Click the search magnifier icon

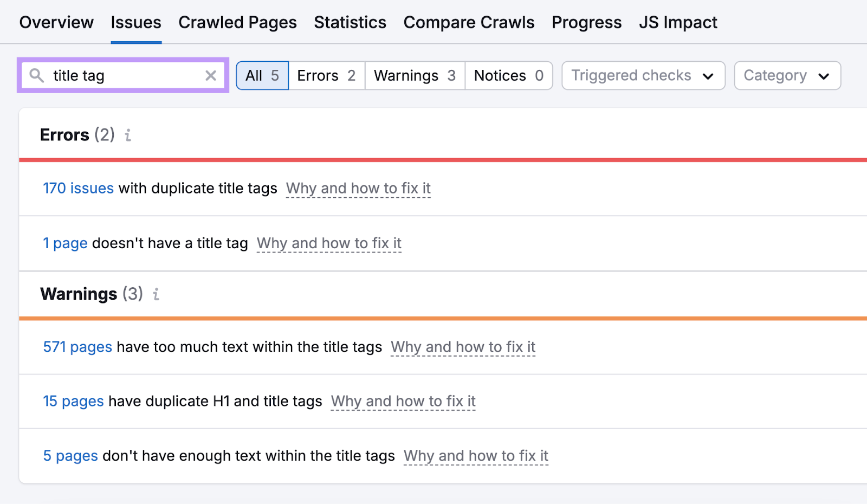tap(36, 75)
